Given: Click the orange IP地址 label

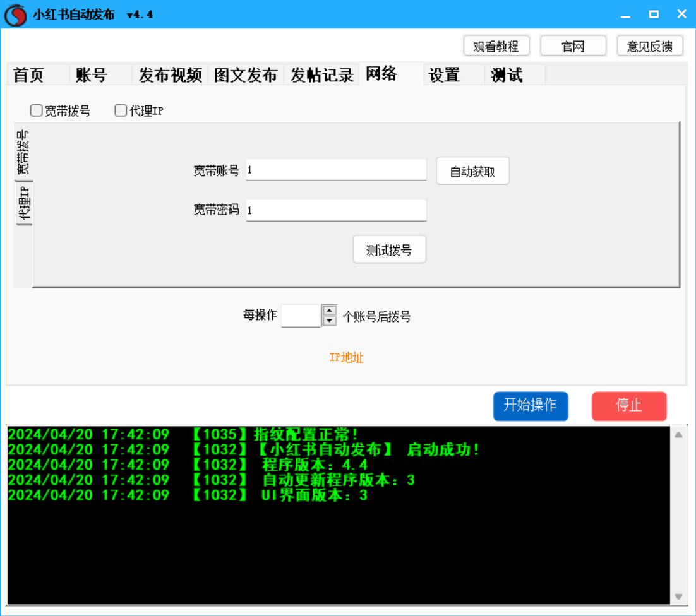Looking at the screenshot, I should (346, 357).
